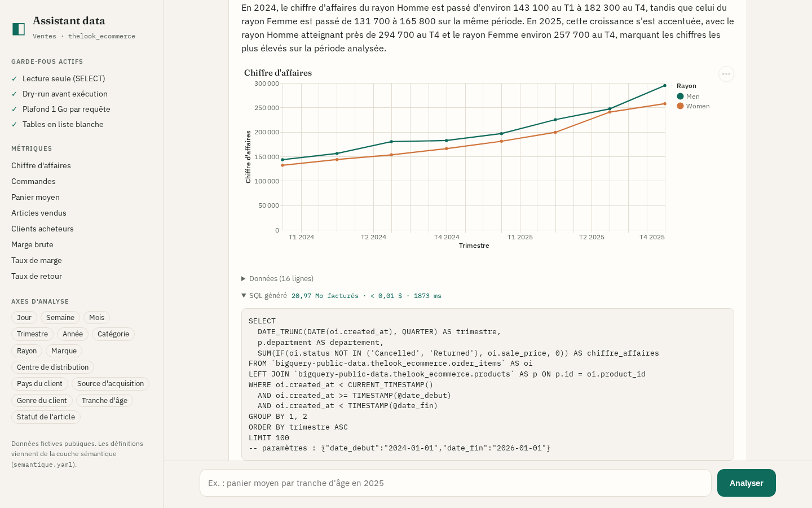
Task: Add the Source d'acquisition axis chip
Action: click(x=111, y=384)
